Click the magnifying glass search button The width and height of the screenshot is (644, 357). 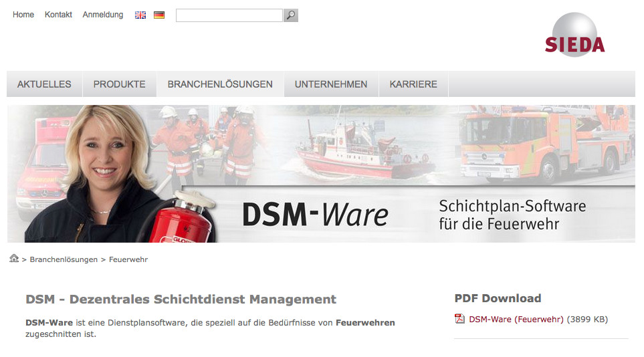(x=291, y=15)
